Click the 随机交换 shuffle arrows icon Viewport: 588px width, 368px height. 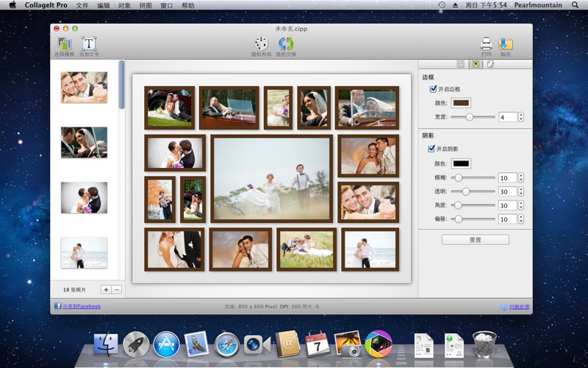pos(286,44)
